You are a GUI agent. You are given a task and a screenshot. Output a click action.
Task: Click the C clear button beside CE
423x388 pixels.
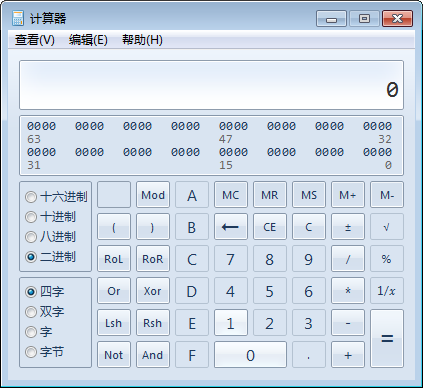(x=309, y=227)
